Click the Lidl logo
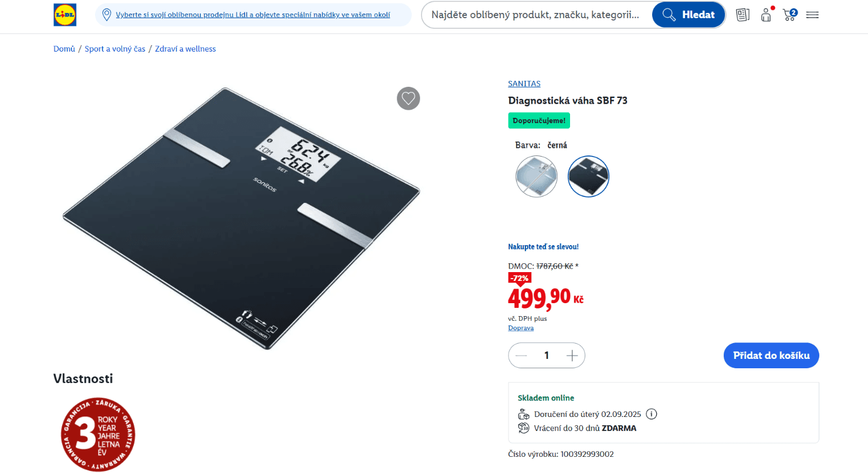Image resolution: width=868 pixels, height=475 pixels. (65, 15)
